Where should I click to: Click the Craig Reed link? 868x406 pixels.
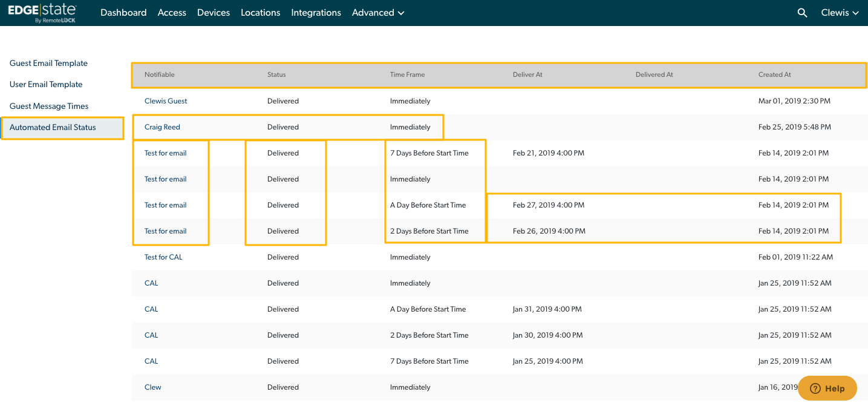point(162,127)
